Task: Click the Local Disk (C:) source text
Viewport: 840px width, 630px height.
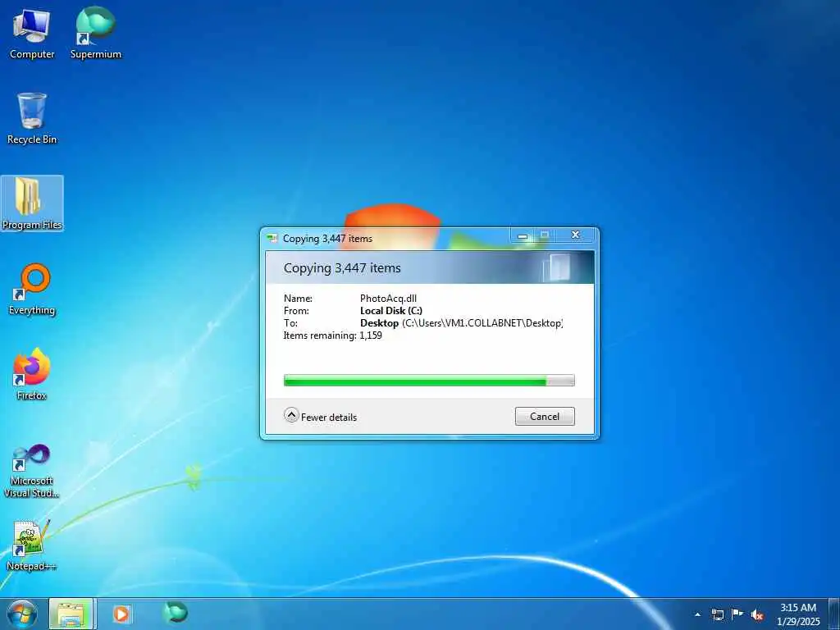Action: (391, 311)
